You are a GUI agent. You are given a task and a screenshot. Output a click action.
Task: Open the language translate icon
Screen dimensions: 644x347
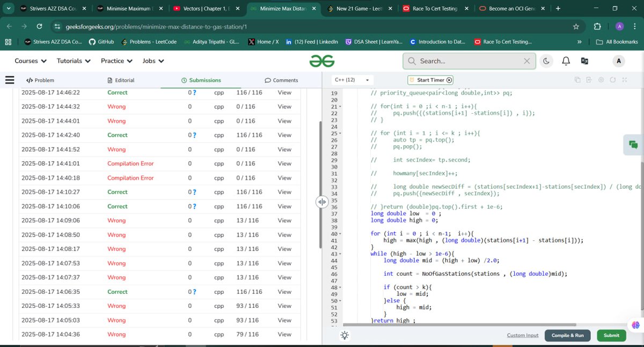tap(584, 61)
